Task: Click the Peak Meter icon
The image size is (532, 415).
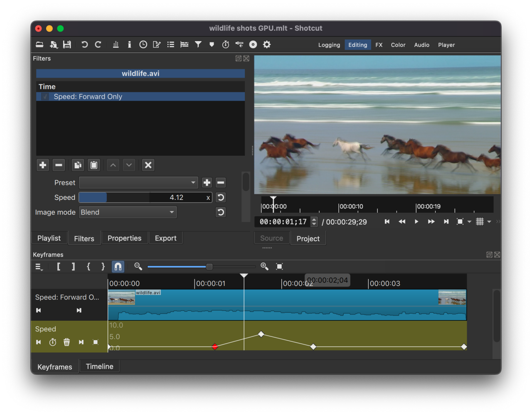Action: coord(116,44)
